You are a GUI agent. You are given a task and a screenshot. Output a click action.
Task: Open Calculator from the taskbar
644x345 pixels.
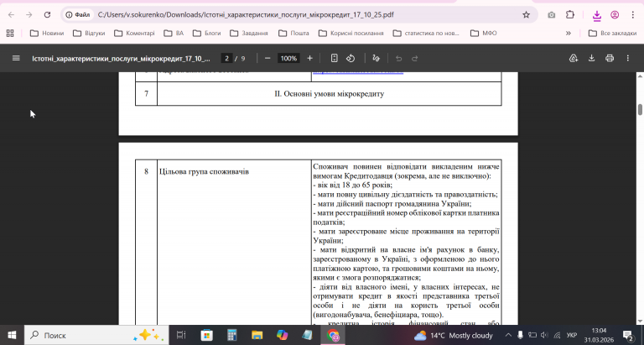coord(232,335)
